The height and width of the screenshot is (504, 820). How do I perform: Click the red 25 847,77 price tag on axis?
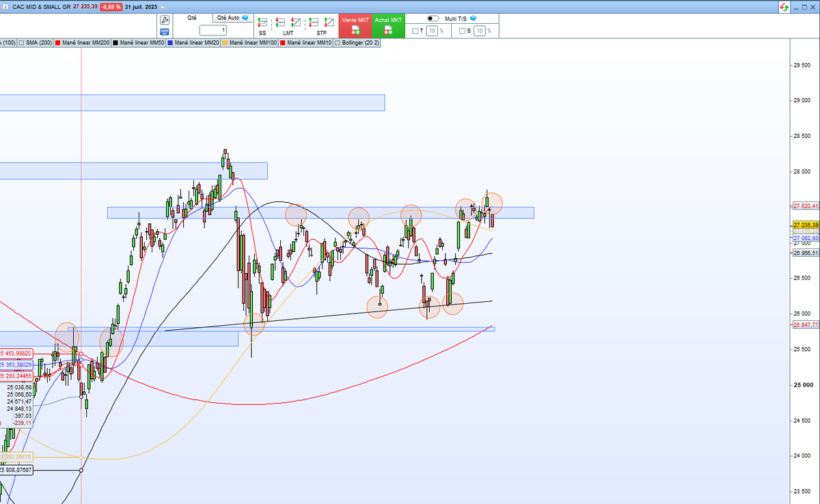tap(806, 326)
